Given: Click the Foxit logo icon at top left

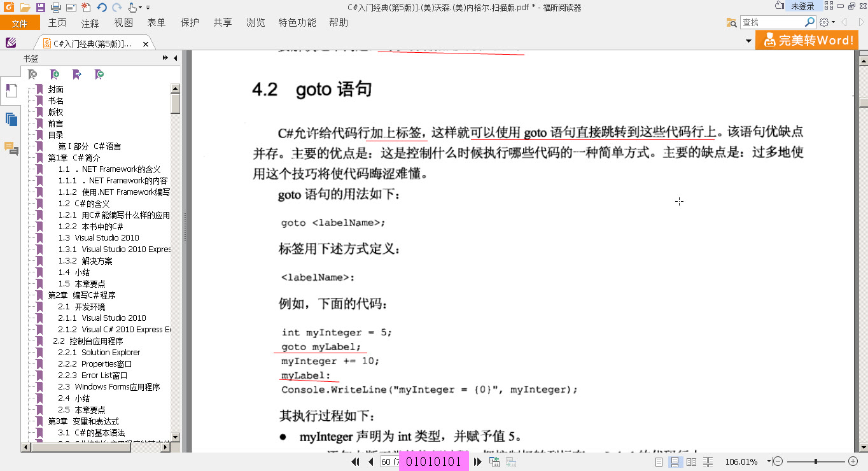Looking at the screenshot, I should [x=8, y=7].
